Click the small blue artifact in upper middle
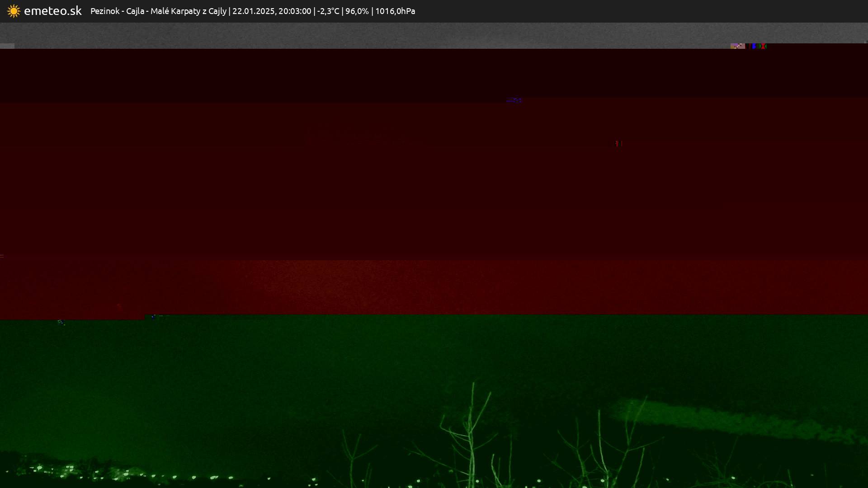This screenshot has height=488, width=868. click(515, 100)
